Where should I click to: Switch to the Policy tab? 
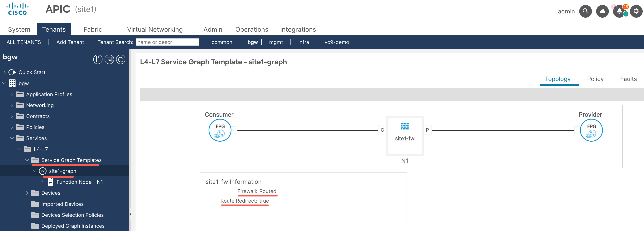point(595,79)
